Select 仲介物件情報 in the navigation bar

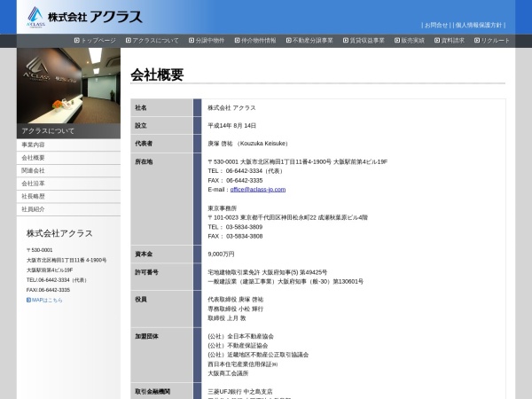click(x=259, y=41)
